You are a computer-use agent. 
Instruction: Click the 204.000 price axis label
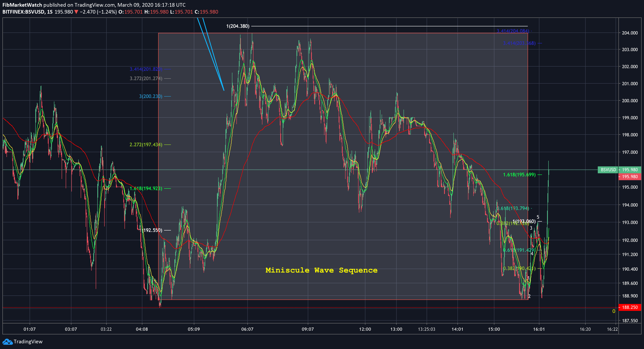[x=630, y=33]
